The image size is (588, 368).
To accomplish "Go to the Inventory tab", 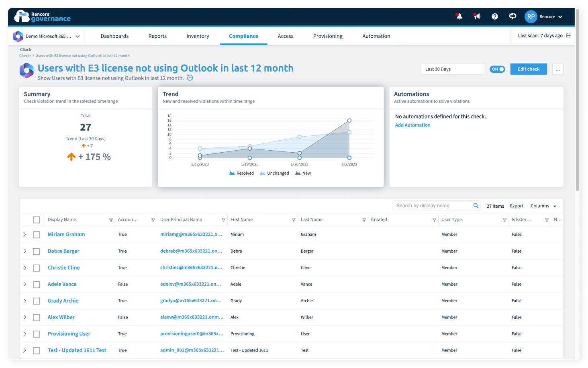I will tap(198, 36).
